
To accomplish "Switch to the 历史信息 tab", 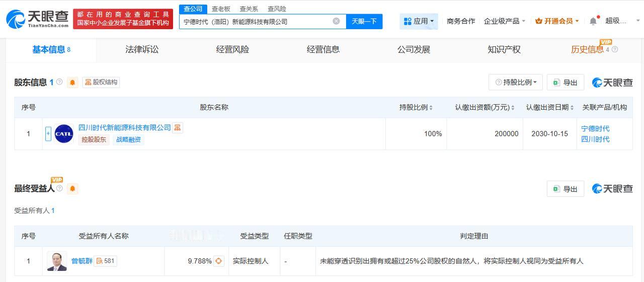I will [x=587, y=49].
